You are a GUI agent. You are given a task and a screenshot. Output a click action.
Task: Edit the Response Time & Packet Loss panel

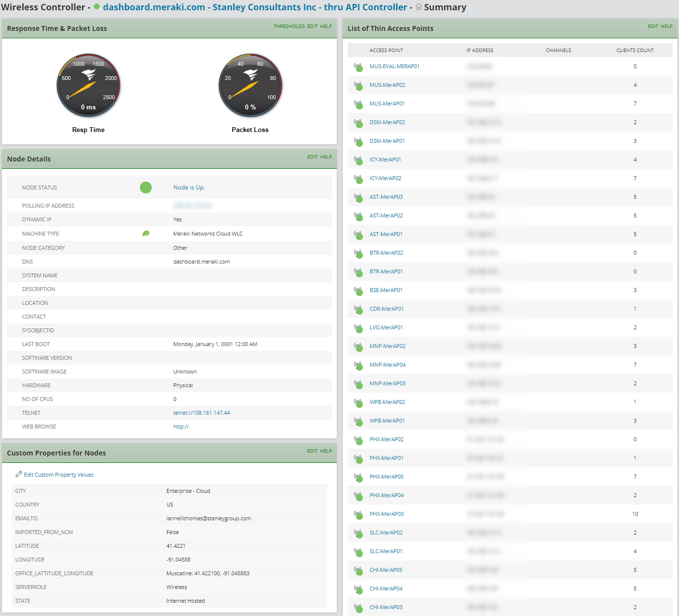tap(312, 27)
